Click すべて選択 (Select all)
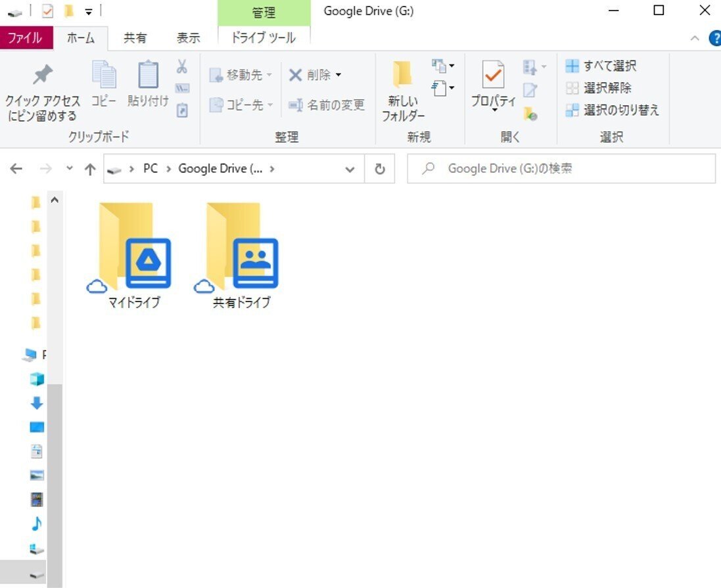 pos(601,66)
